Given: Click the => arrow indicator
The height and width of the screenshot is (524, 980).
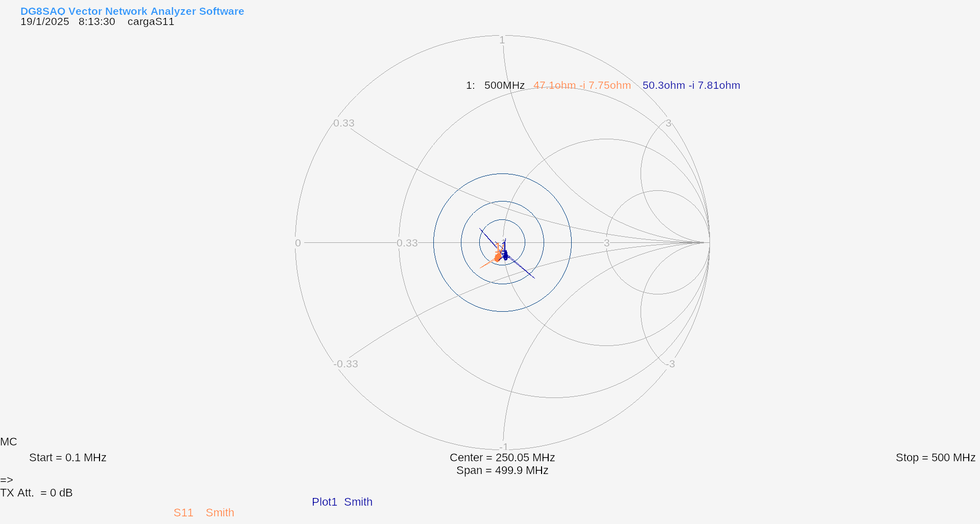Looking at the screenshot, I should 7,480.
